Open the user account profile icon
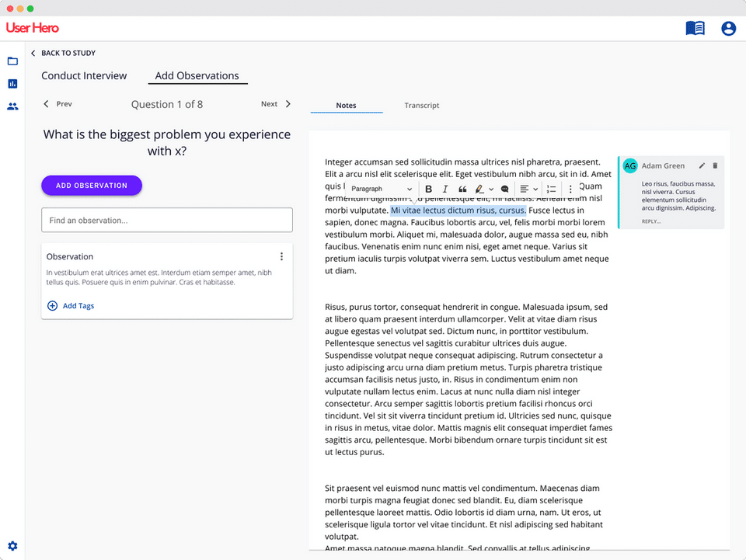Viewport: 746px width, 560px height. (728, 29)
